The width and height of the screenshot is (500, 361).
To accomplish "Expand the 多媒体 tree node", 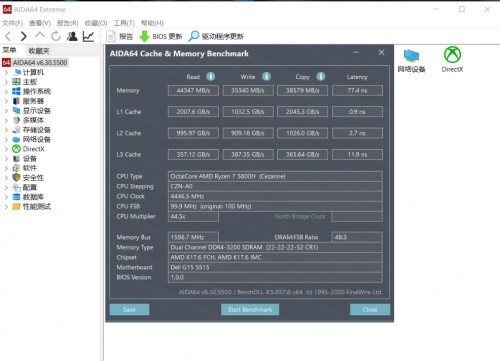I will [x=6, y=120].
